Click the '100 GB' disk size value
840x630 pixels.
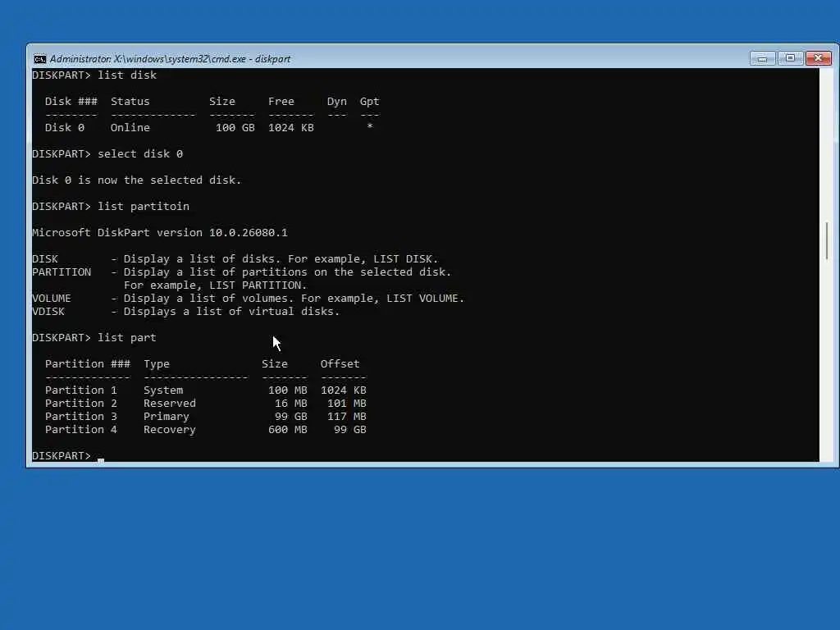point(235,127)
